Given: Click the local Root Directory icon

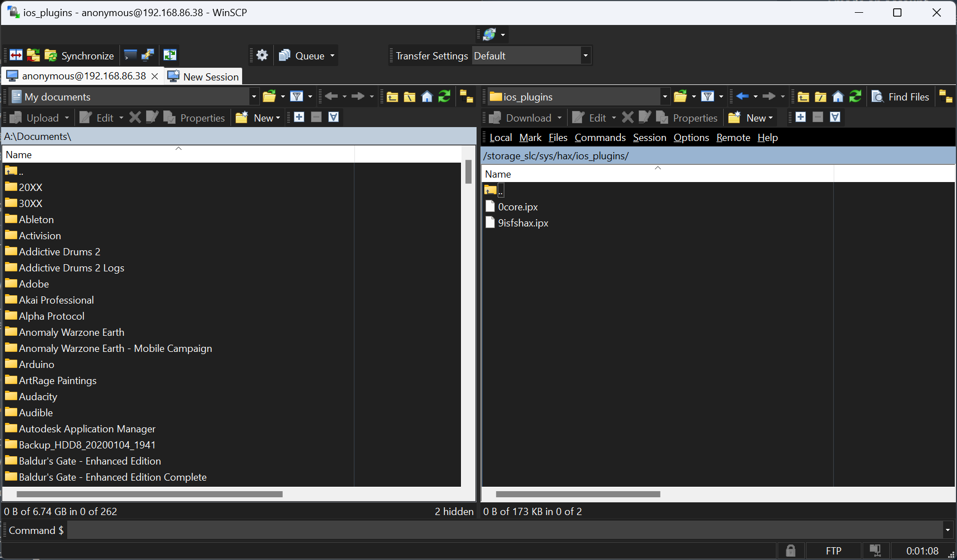Looking at the screenshot, I should coord(409,97).
